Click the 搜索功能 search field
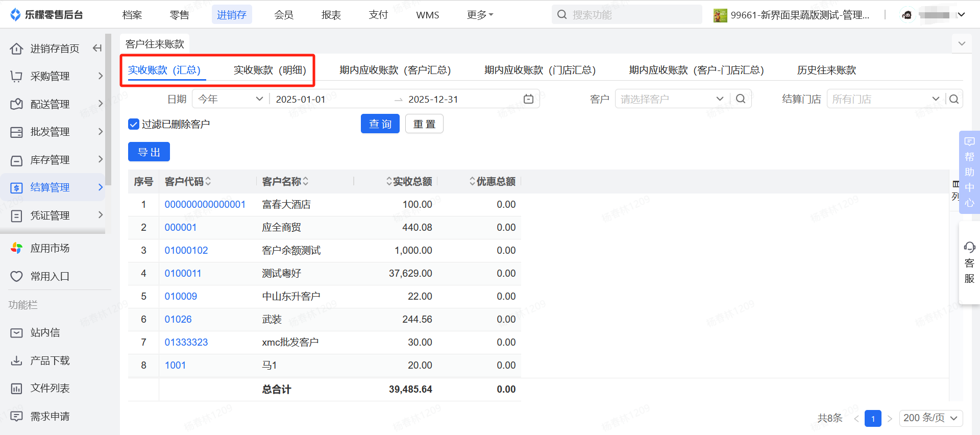The width and height of the screenshot is (980, 435). click(627, 14)
